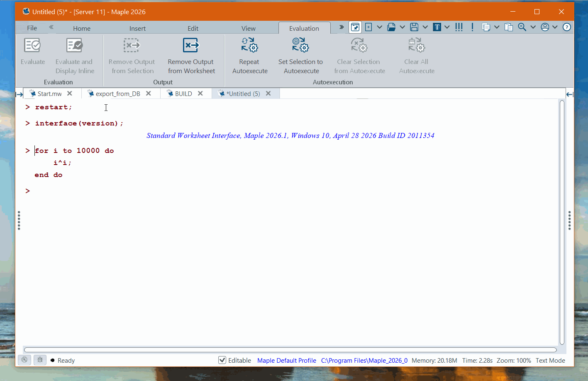Screen dimensions: 588x381
Task: Click Evaluate and Display Inline icon
Action: (x=75, y=45)
